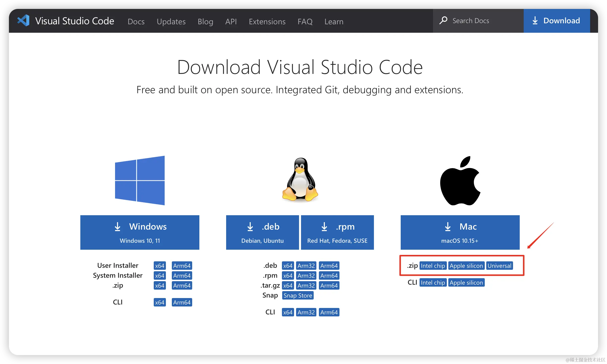
Task: Click the Visual Studio Code logo icon
Action: [x=23, y=21]
